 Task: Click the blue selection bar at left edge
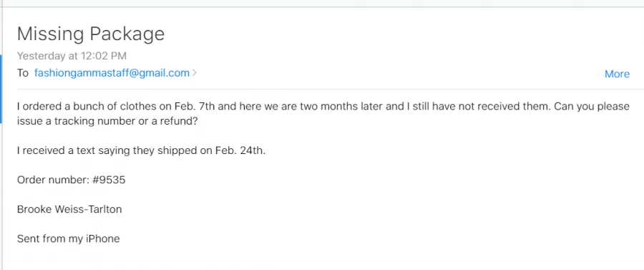1,90
